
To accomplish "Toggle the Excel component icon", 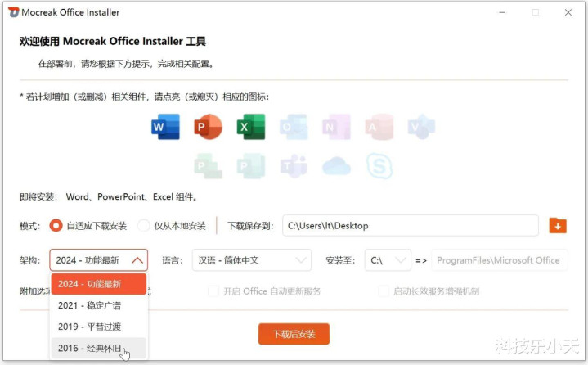I will click(x=251, y=127).
